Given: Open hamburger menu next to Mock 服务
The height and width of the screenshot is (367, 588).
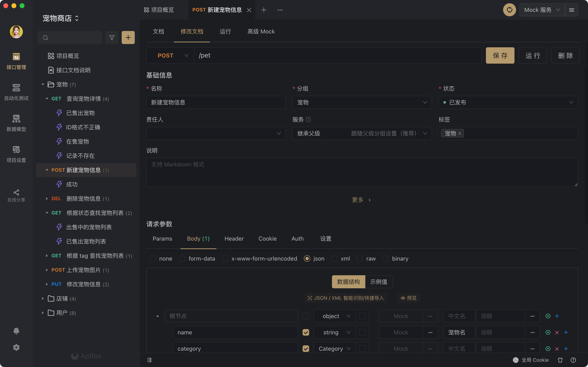Looking at the screenshot, I should pos(571,10).
